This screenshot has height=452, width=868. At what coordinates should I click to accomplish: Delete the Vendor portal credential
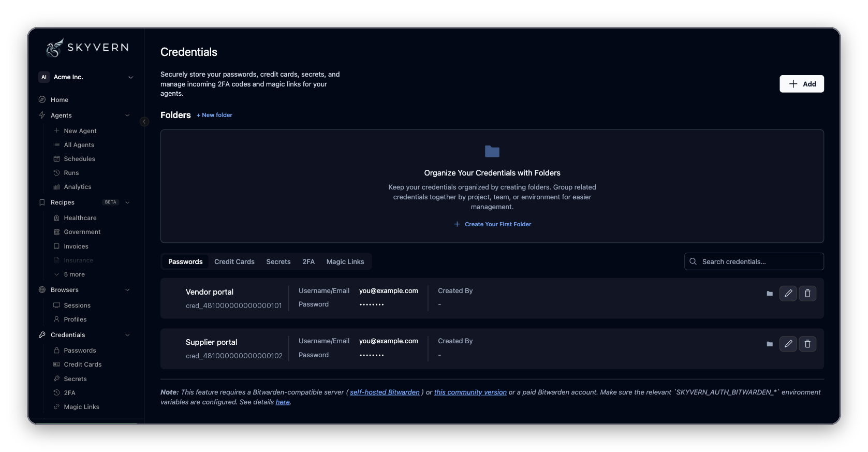(x=807, y=294)
